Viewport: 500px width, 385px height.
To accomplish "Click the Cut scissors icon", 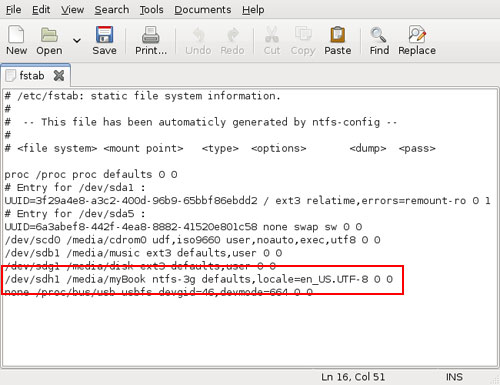I will [x=272, y=35].
